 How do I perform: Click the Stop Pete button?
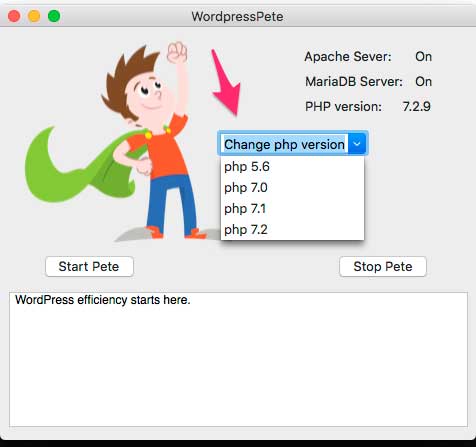383,266
